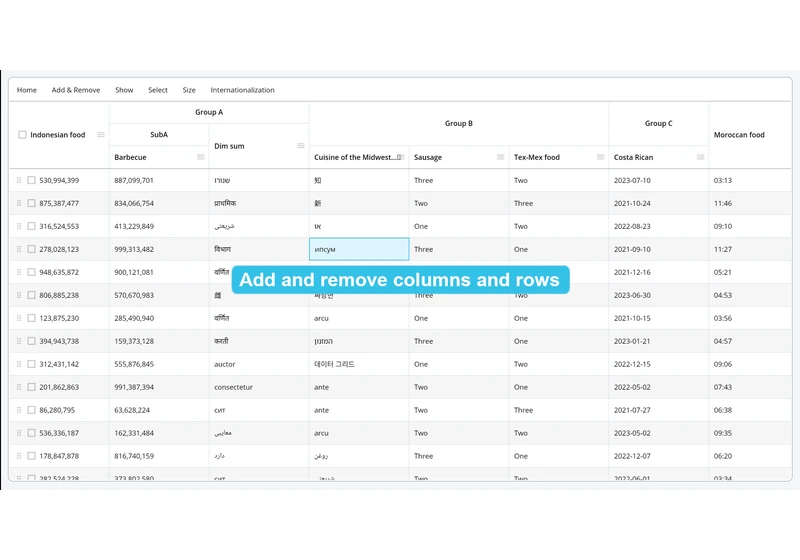Click cell 816,740,159
This screenshot has height=560, width=800.
[159, 455]
